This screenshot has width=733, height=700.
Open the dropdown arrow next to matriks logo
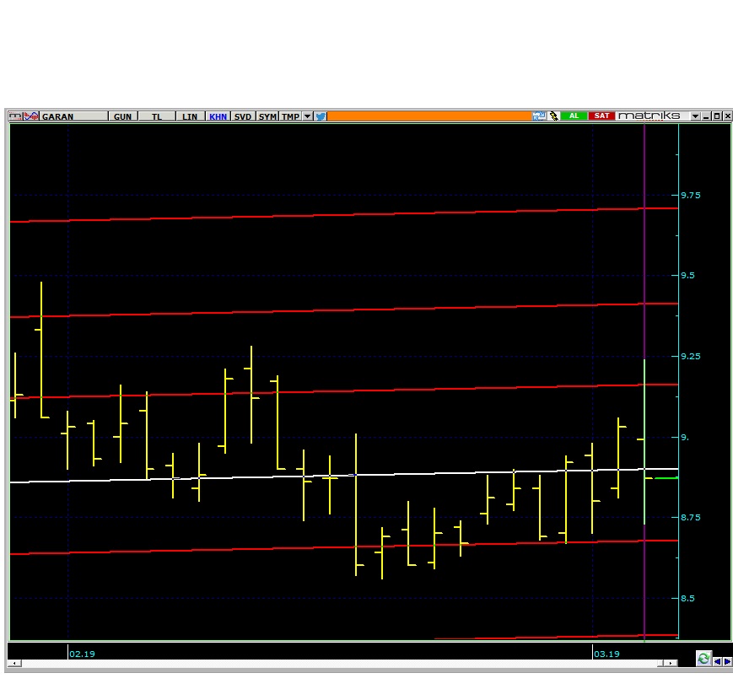(696, 116)
